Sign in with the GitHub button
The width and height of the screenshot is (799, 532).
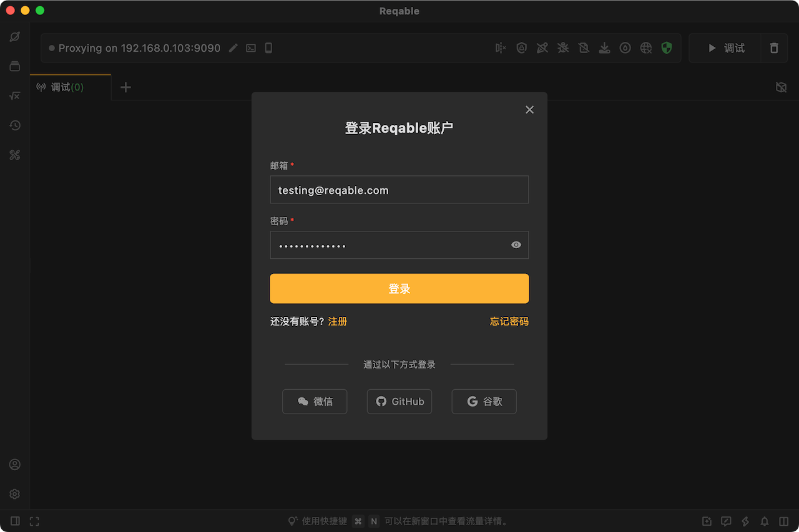point(399,402)
